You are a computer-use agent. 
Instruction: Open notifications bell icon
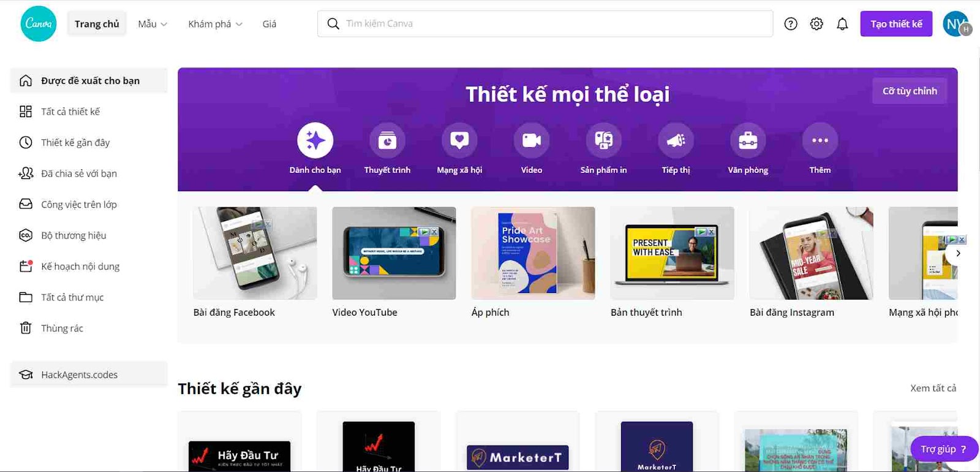click(x=843, y=24)
